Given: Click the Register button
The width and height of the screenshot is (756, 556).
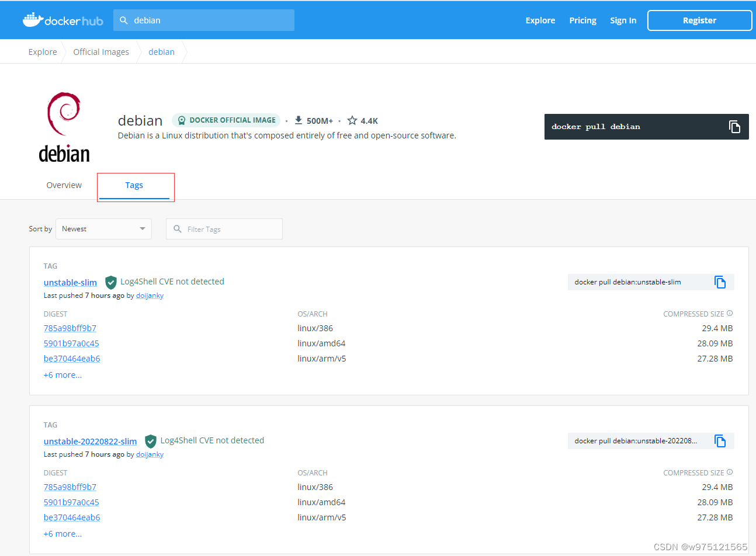Looking at the screenshot, I should pyautogui.click(x=699, y=20).
